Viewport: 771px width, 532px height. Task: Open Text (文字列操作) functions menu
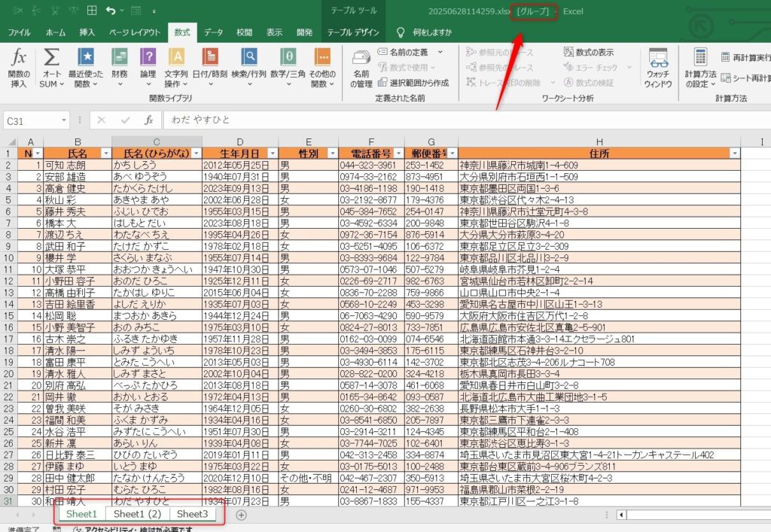click(x=176, y=67)
